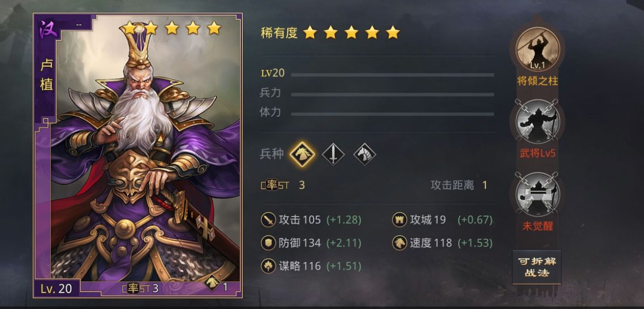Open the 将倾之柱 Lv.1 skill icon
644x309 pixels.
pyautogui.click(x=538, y=49)
